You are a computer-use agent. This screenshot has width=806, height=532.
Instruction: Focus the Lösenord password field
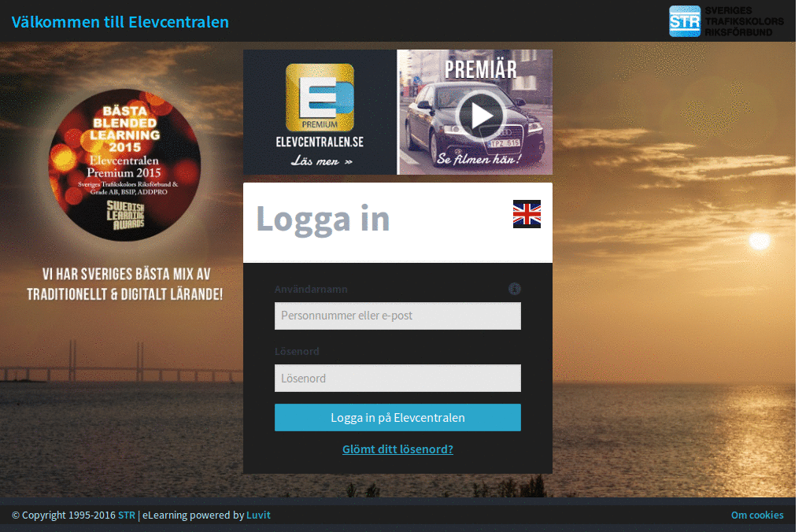(x=397, y=379)
